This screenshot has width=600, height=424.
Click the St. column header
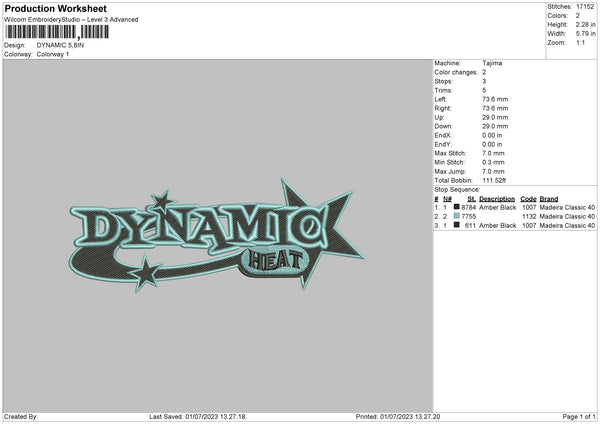coord(471,198)
